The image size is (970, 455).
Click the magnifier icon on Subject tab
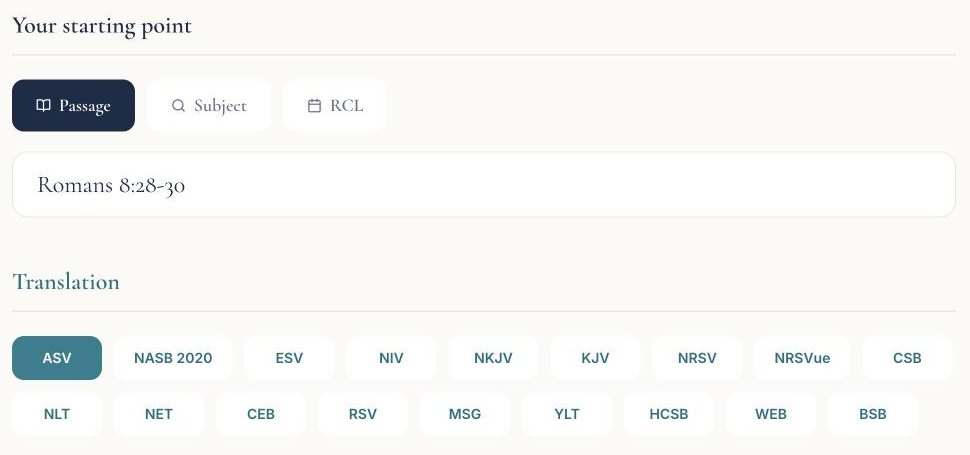(x=178, y=106)
